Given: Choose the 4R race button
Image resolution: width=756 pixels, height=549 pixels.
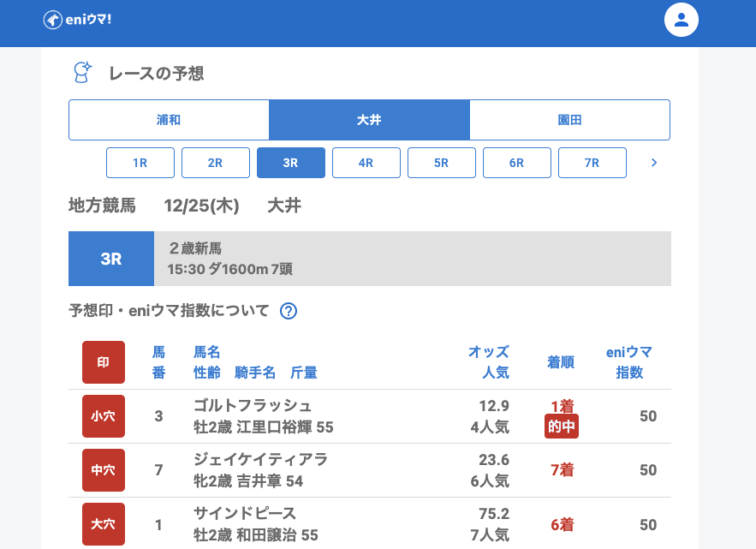Looking at the screenshot, I should (366, 163).
